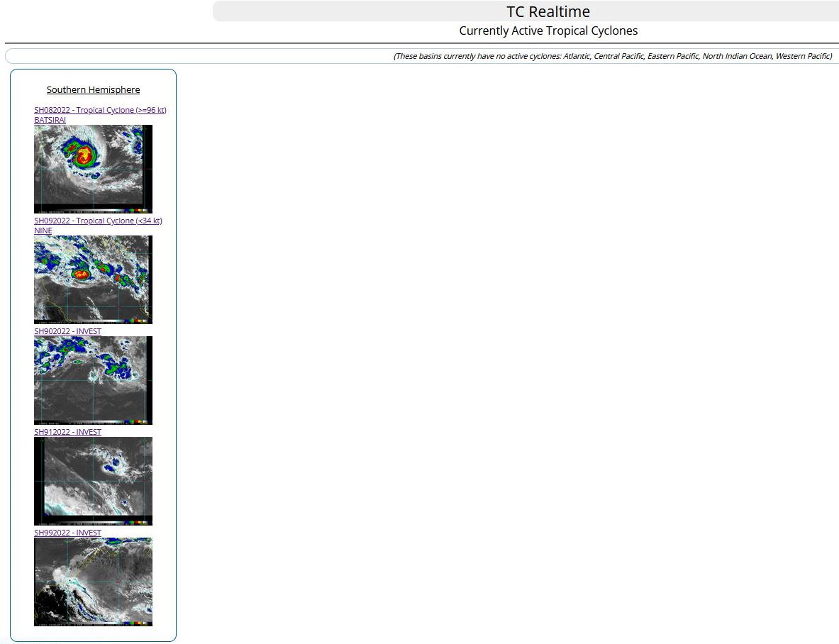Click the Currently Active Tropical Cyclones subtitle
Screen dimensions: 839x644
(x=548, y=30)
